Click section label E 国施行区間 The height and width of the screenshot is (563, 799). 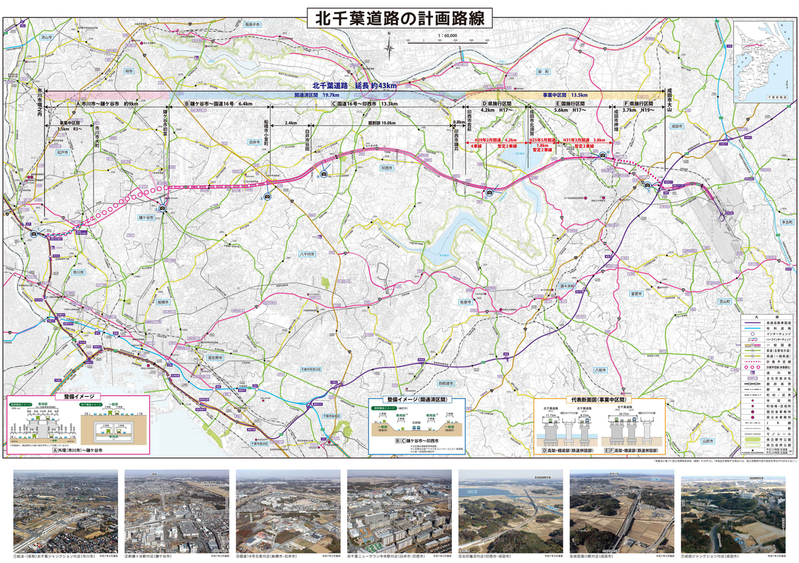tap(572, 103)
